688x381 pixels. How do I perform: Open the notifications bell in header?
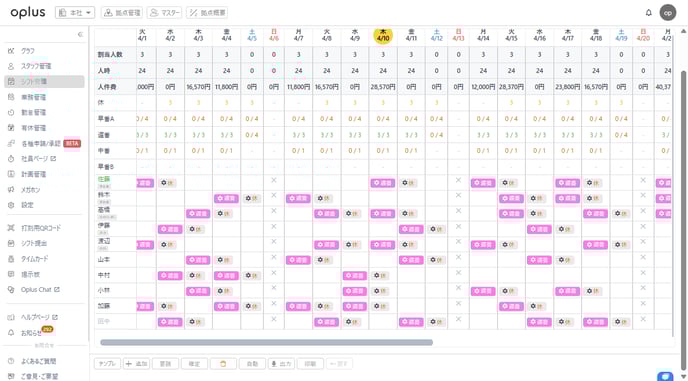(x=649, y=13)
